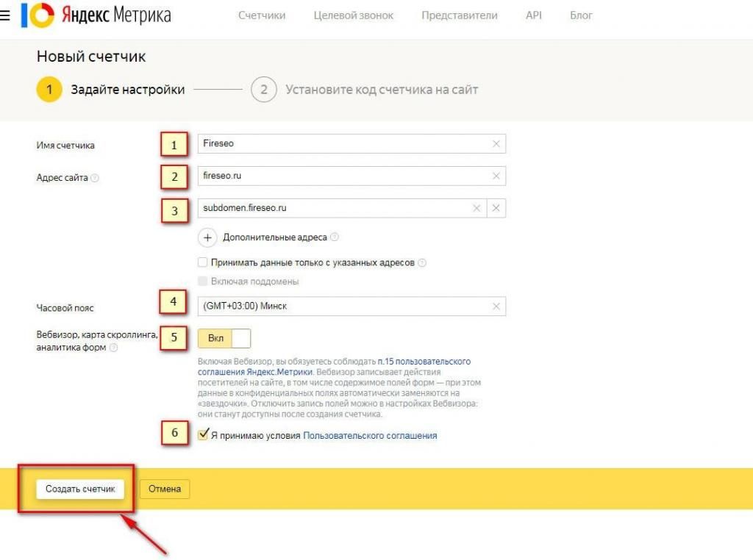The image size is (753, 560).
Task: Check Принимать данные только с указанных адресов
Action: [203, 262]
